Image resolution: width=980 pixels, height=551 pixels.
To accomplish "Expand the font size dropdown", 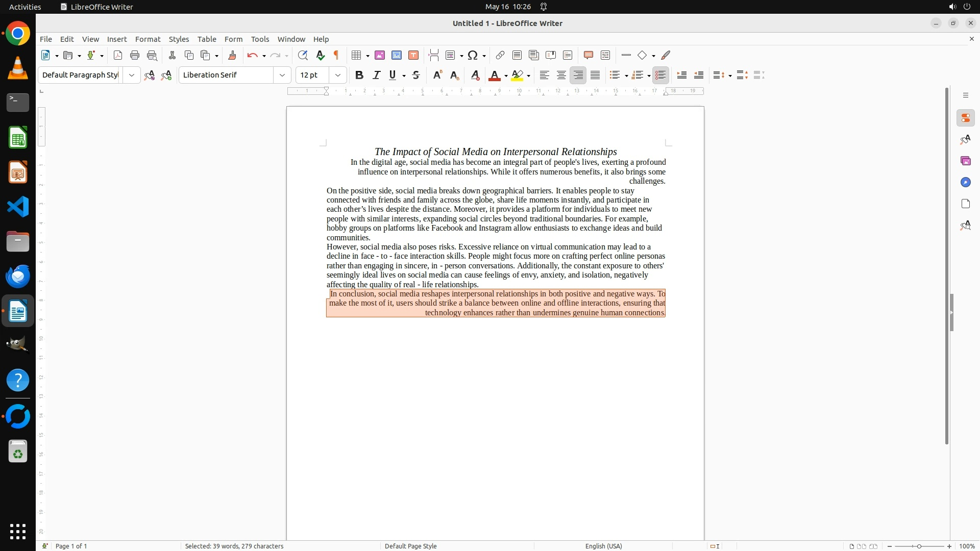I will point(337,75).
